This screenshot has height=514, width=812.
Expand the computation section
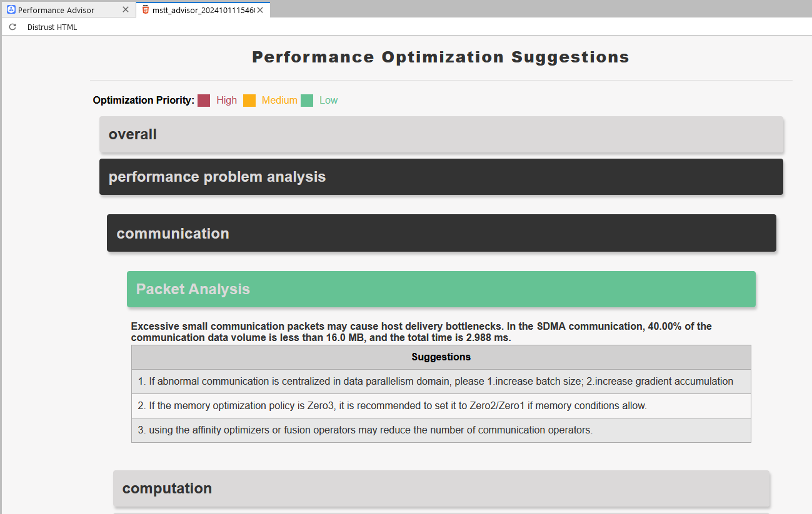point(441,488)
